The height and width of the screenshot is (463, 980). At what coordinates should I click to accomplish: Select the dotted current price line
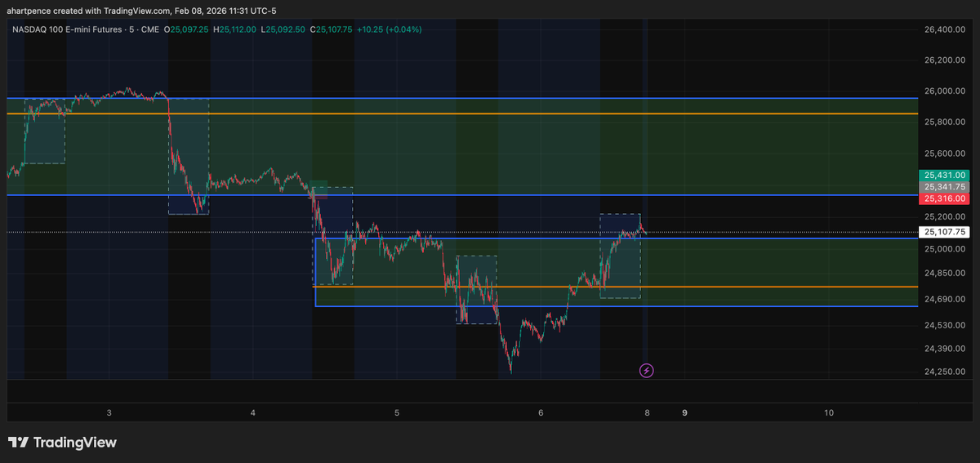(x=461, y=232)
